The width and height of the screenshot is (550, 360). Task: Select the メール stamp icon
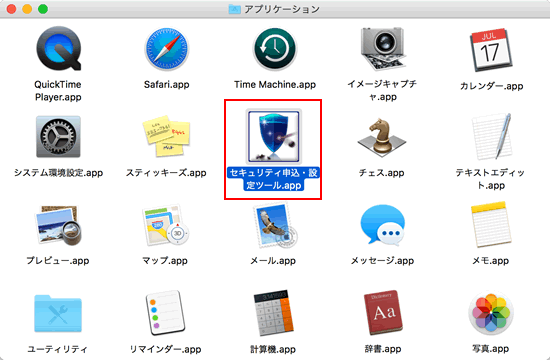pos(275,226)
